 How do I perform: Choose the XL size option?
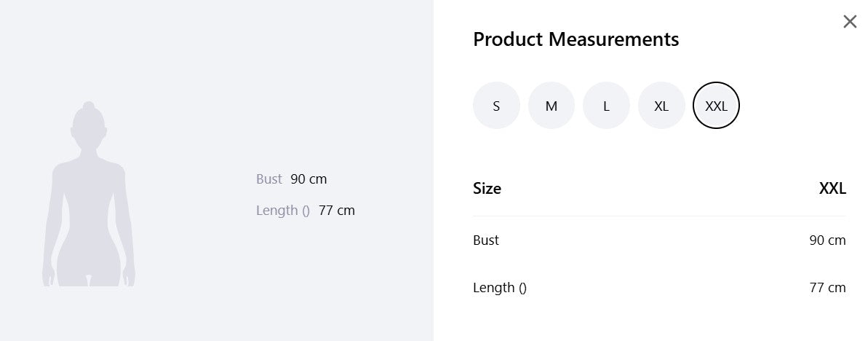pos(661,106)
